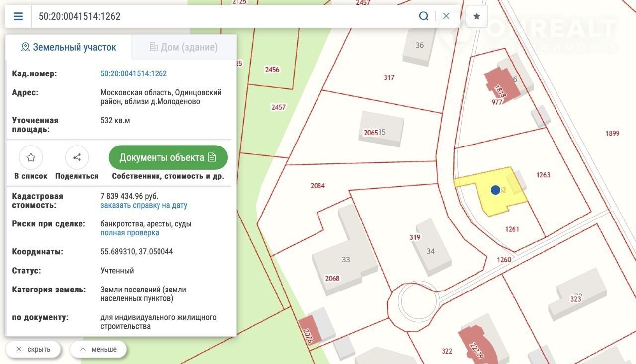Open полная проверка link
Viewport: 636px width, 364px height.
130,233
